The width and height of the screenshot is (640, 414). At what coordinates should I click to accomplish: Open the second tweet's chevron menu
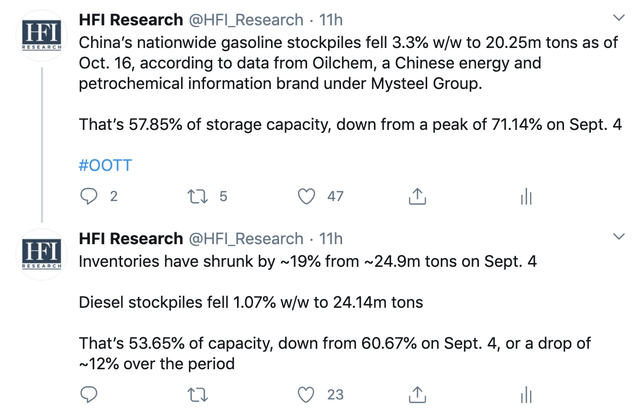619,236
